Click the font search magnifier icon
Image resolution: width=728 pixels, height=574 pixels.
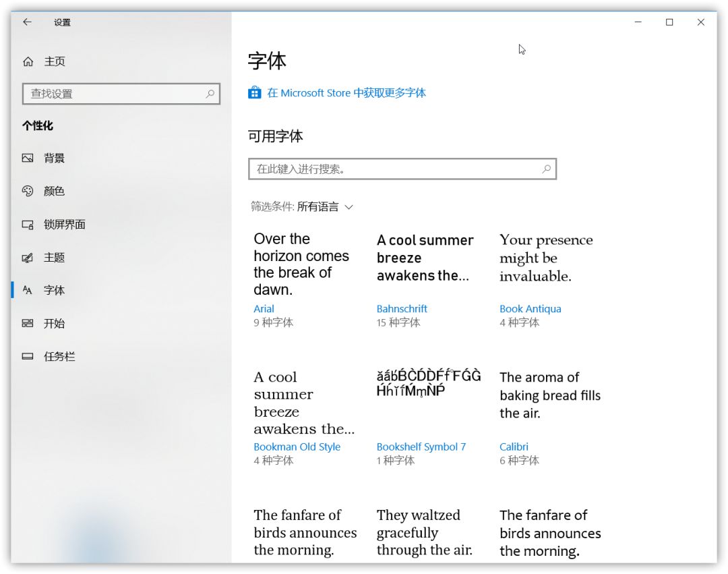point(547,169)
